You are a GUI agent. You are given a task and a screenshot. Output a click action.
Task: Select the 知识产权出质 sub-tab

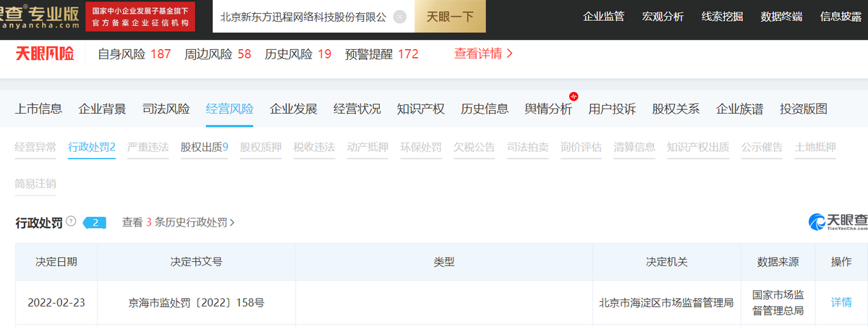(697, 147)
